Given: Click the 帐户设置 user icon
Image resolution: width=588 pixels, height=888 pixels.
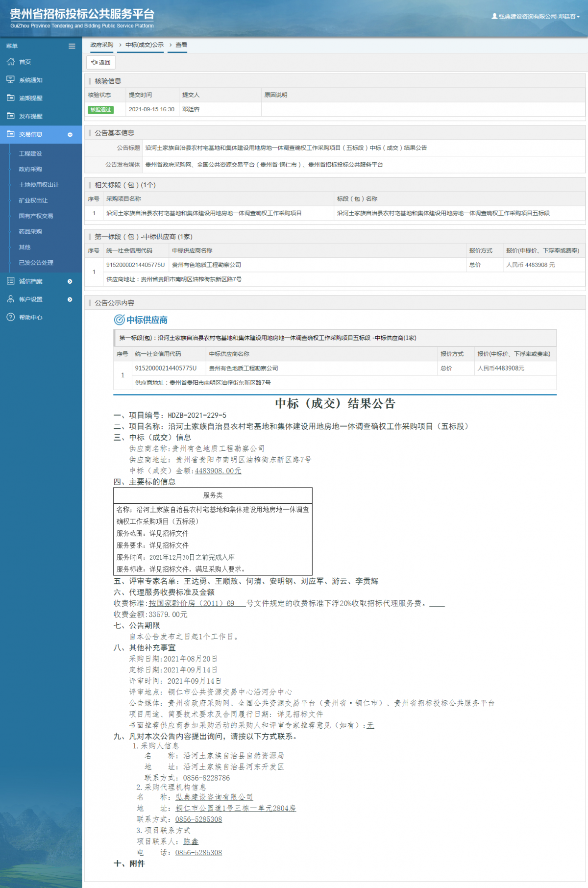Looking at the screenshot, I should 11,299.
